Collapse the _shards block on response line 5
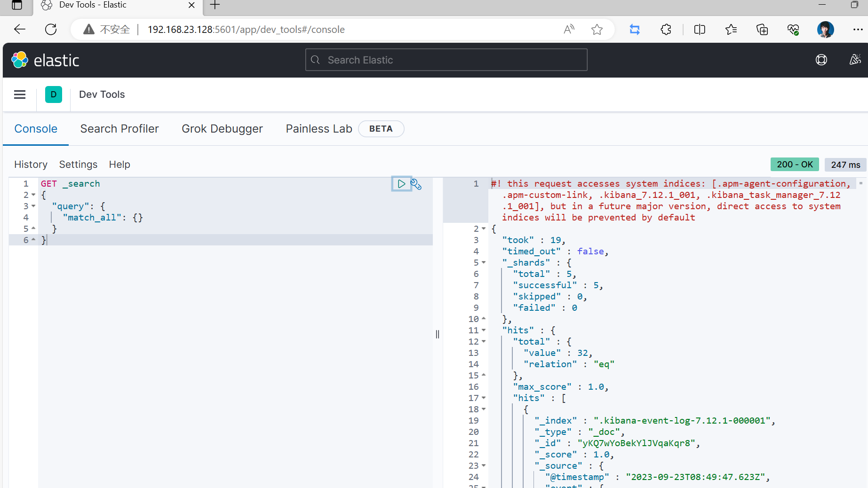The image size is (868, 488). pos(484,263)
